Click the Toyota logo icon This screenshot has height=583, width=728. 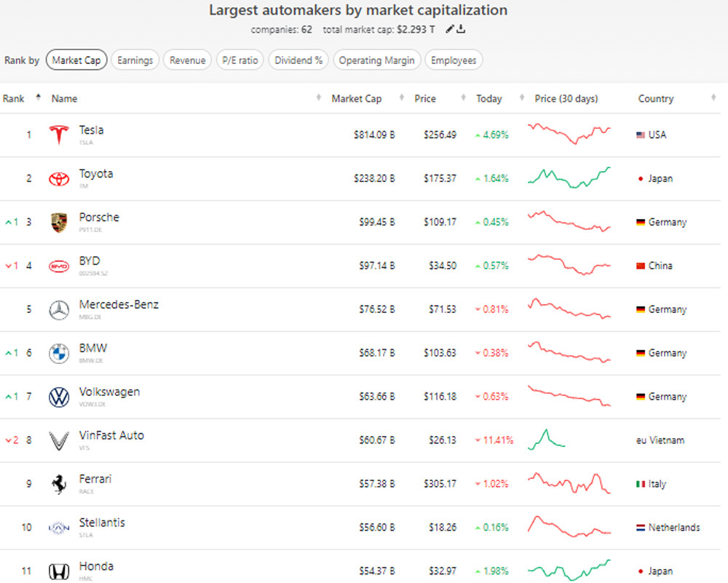pos(58,178)
